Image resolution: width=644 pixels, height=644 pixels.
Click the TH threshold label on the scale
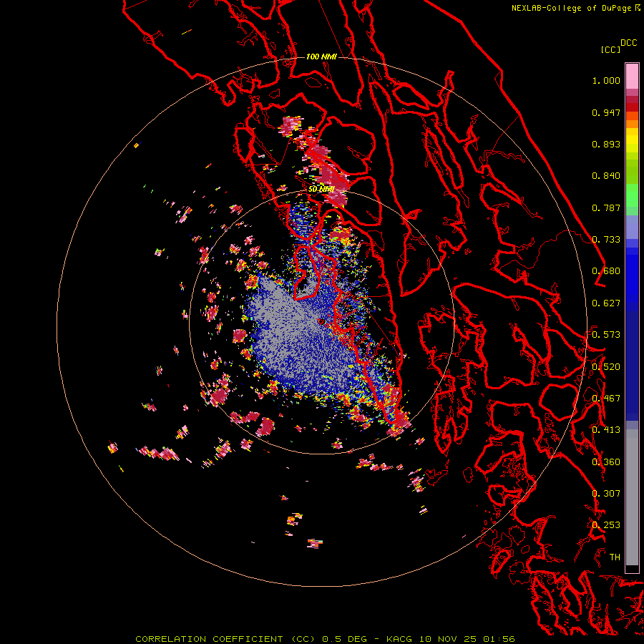[x=615, y=557]
